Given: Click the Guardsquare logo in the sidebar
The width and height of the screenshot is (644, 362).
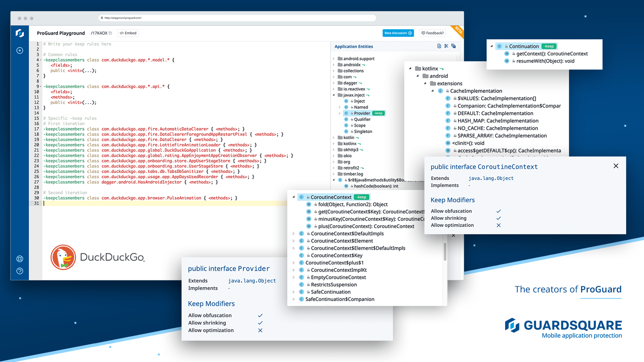Looking at the screenshot, I should pos(20,33).
